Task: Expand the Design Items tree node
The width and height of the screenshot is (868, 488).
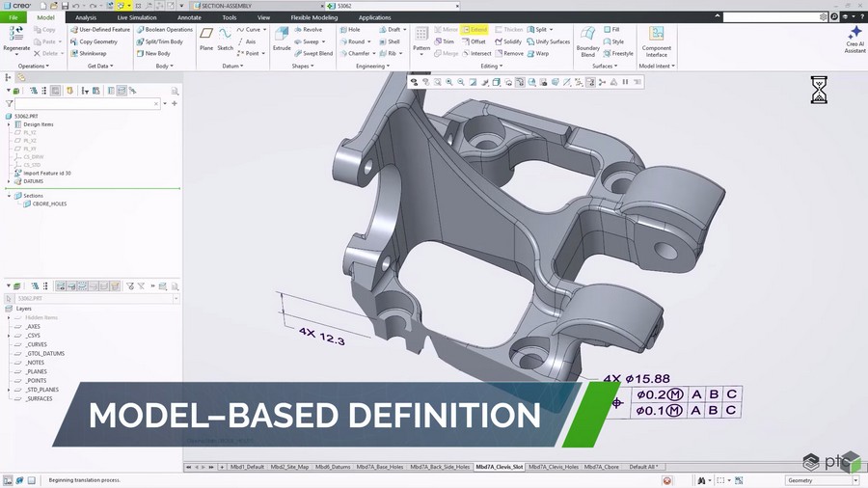Action: pyautogui.click(x=9, y=124)
